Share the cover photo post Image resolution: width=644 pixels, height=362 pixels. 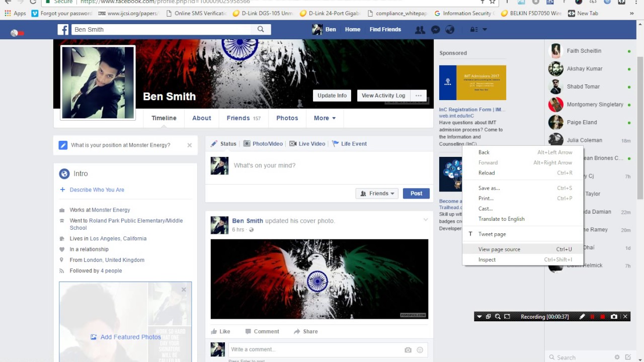[305, 331]
